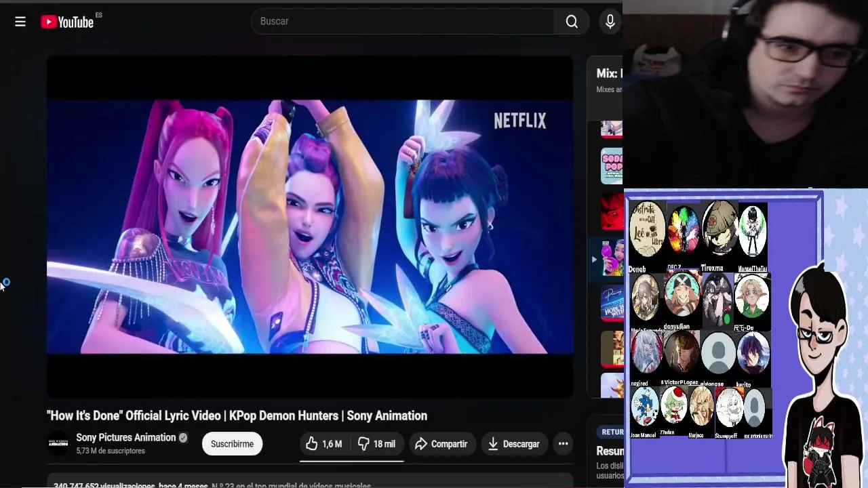This screenshot has height=488, width=868.
Task: Open Sony Pictures Animation channel avatar
Action: pos(58,443)
